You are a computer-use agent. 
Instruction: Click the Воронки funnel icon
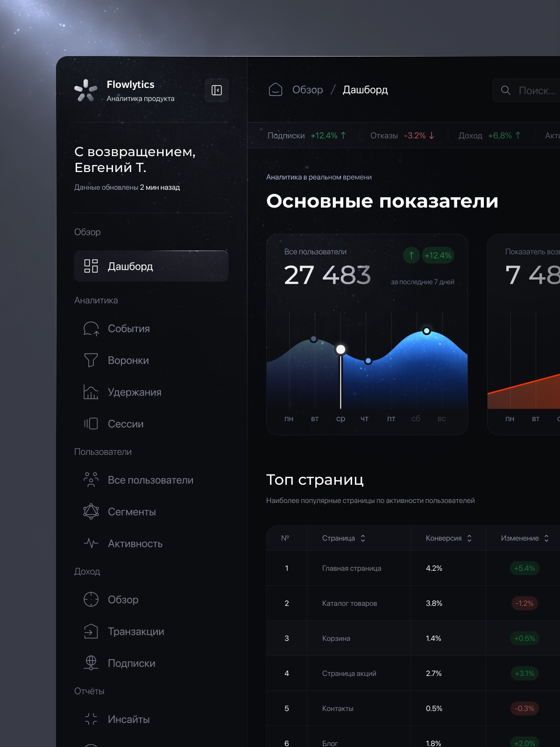91,360
